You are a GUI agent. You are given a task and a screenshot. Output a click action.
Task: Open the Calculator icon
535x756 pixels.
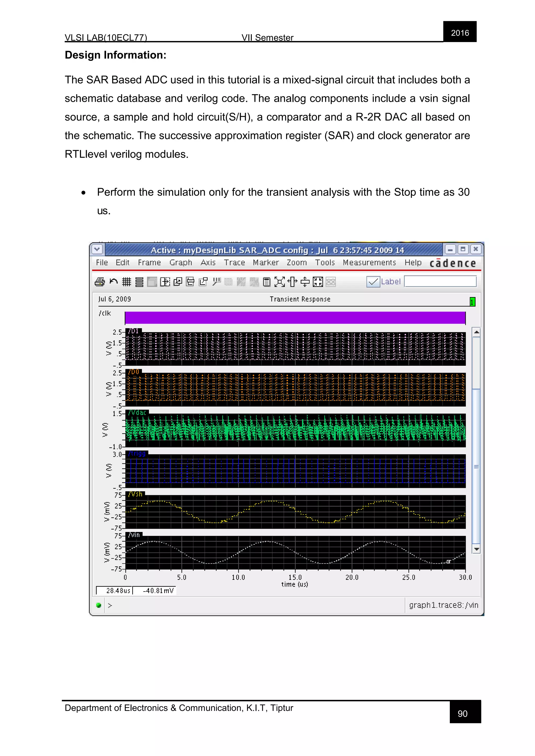[x=267, y=282]
